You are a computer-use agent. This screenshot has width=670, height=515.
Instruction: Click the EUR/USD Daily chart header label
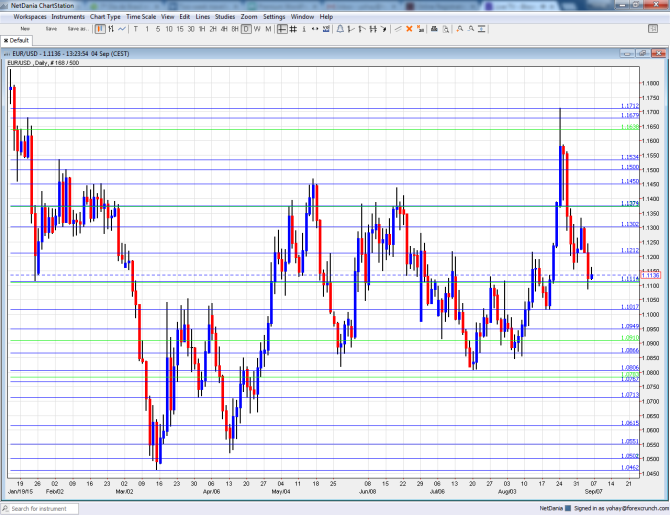pyautogui.click(x=43, y=63)
